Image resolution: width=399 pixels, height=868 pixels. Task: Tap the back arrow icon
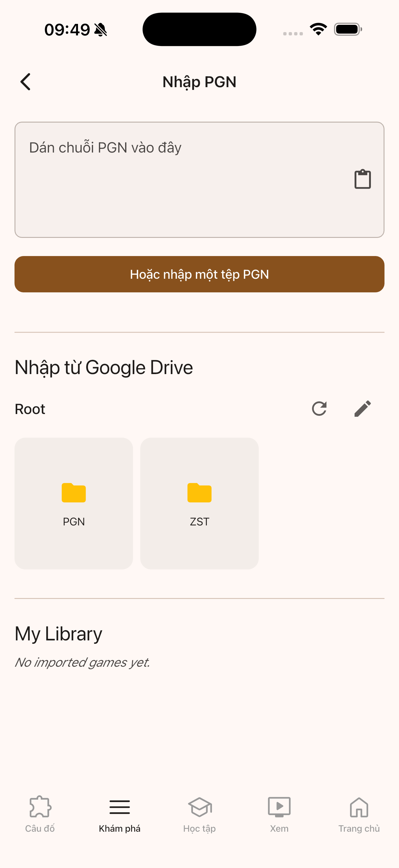pos(25,82)
